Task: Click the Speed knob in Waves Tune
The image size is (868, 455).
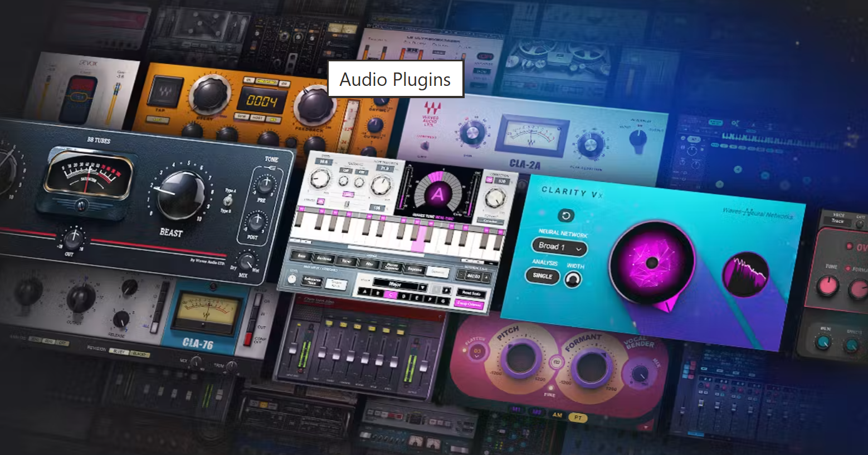Action: pos(320,178)
